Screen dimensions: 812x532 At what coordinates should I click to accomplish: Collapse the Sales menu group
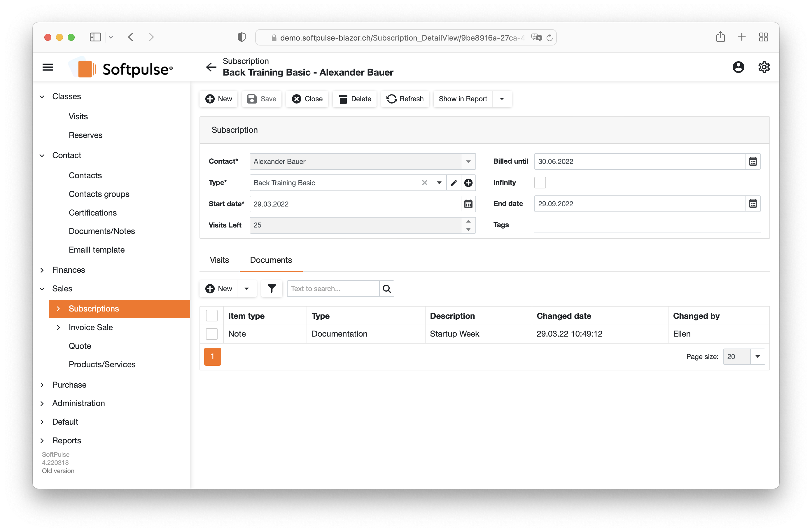point(42,289)
